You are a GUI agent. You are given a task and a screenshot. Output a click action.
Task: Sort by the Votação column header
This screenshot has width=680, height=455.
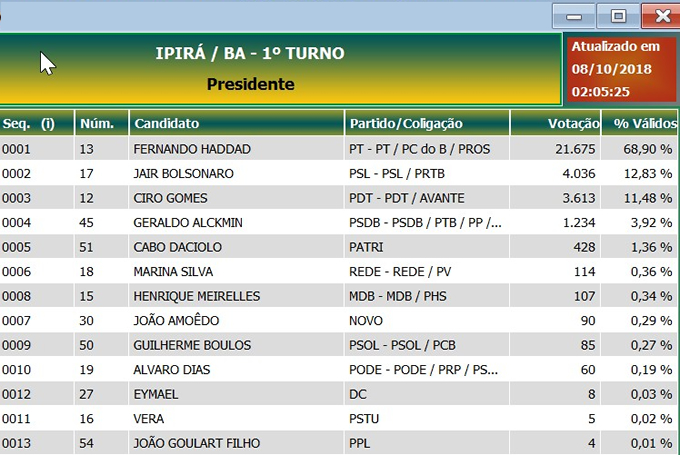point(556,123)
